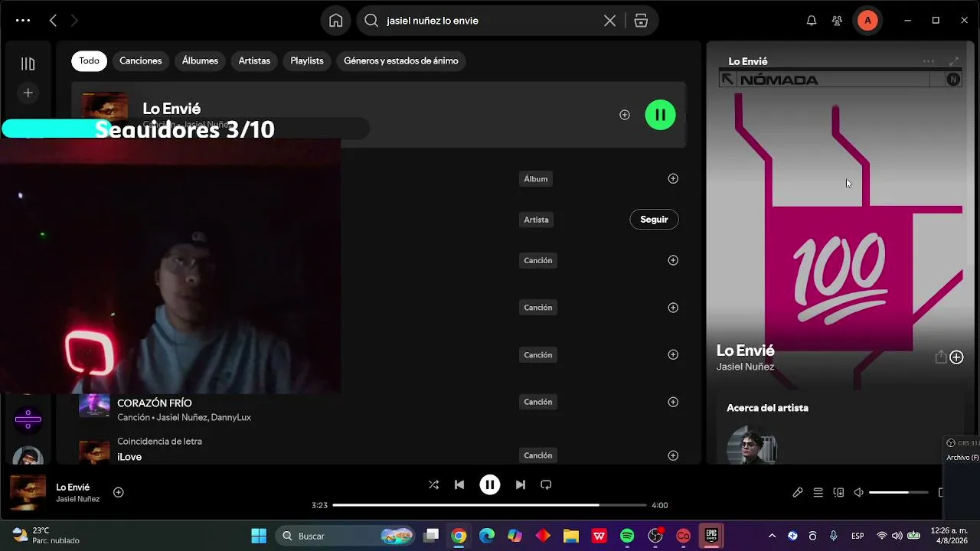This screenshot has width=980, height=551.
Task: Open Microsoft Edge from the taskbar
Action: (487, 536)
